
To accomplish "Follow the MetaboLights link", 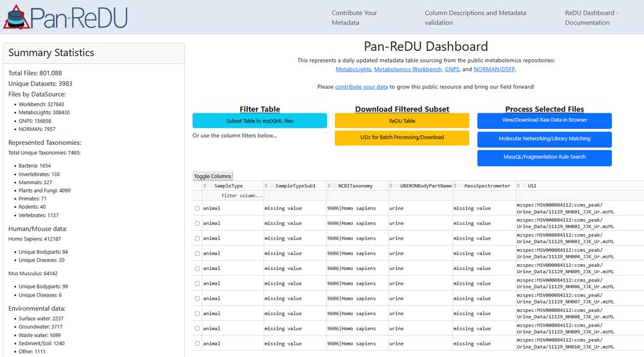I will (353, 70).
